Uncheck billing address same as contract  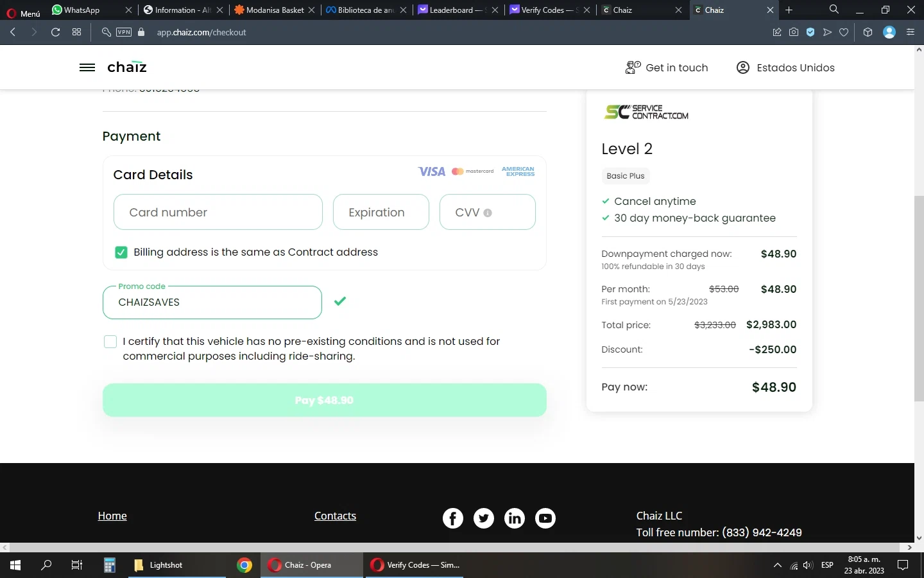click(x=121, y=252)
